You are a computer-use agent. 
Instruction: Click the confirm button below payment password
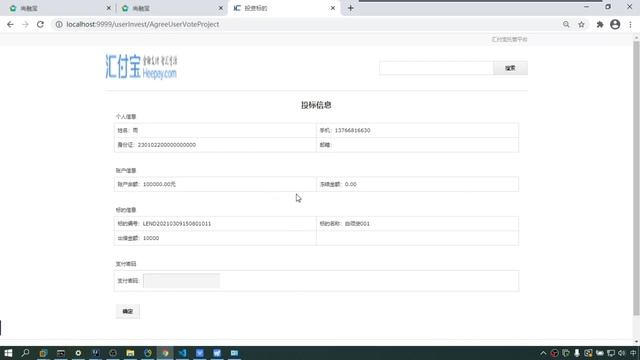128,311
